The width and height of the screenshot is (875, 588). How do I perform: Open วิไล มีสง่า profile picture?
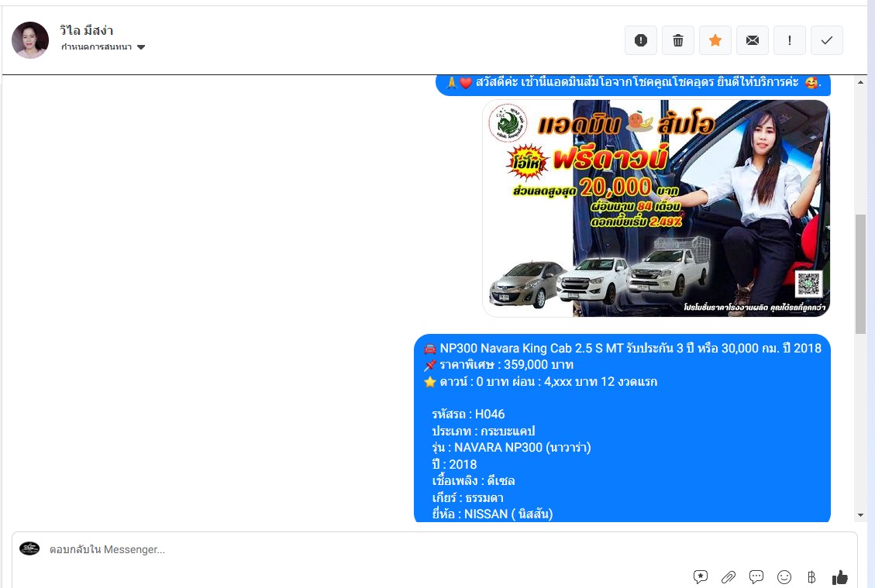point(30,40)
